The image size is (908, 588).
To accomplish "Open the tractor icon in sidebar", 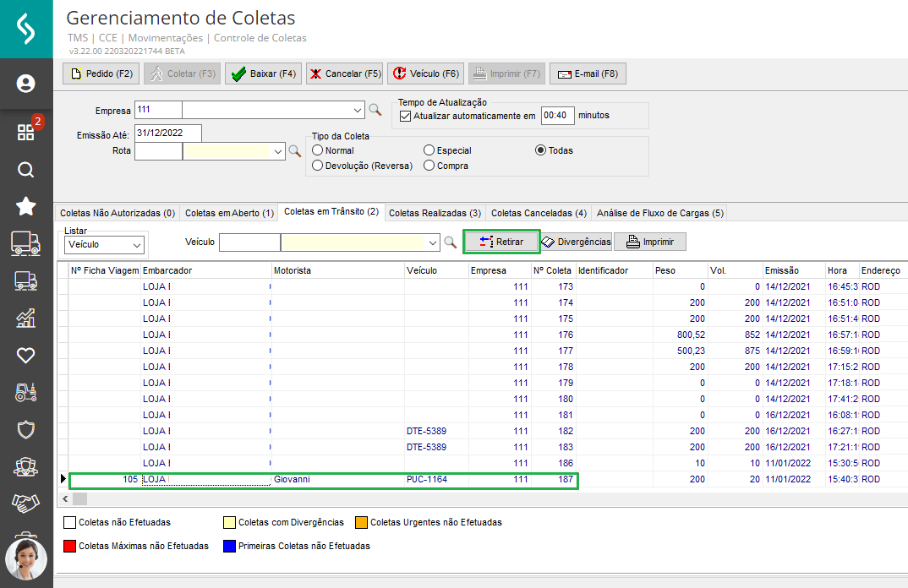I will (25, 392).
